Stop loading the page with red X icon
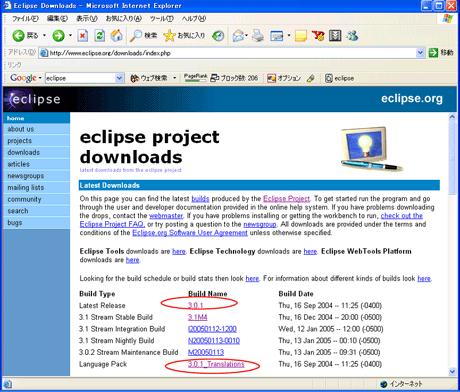This screenshot has width=460, height=392. (83, 35)
